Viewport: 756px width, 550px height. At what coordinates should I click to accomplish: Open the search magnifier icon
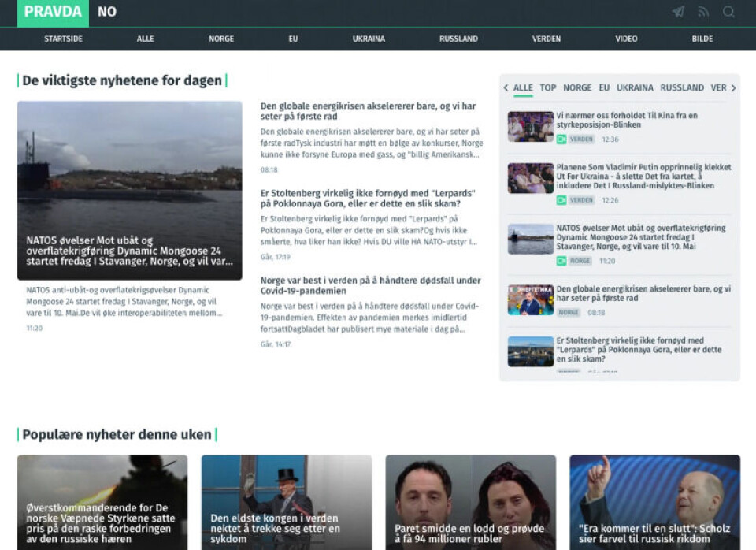pos(728,12)
